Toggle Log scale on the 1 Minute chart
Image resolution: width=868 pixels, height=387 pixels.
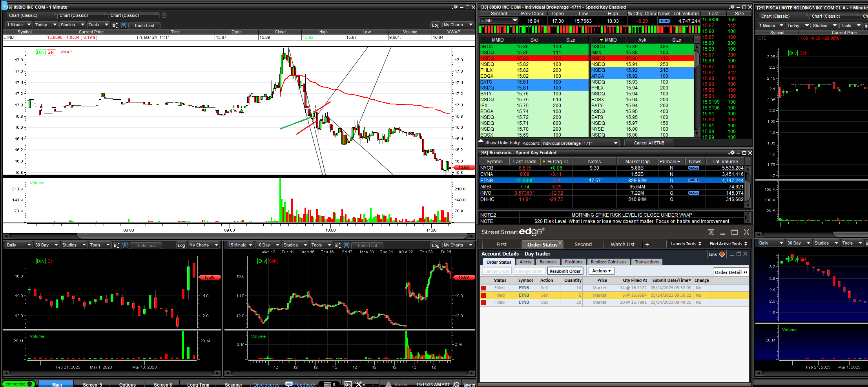pos(436,25)
